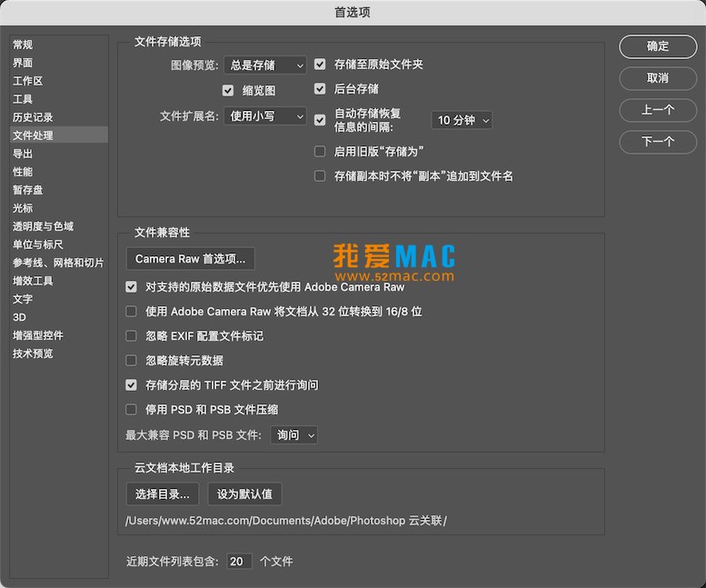Click the 首选项 dialog title
This screenshot has width=706, height=588.
pos(353,13)
